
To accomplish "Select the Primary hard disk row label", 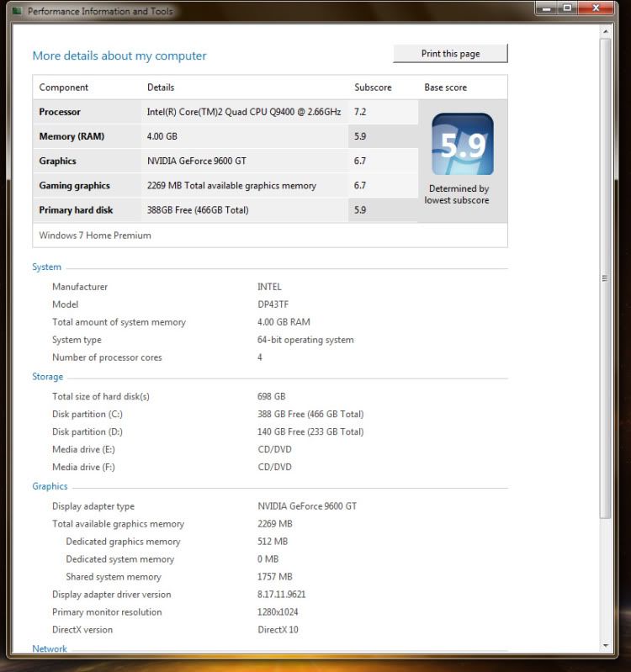I will tap(76, 210).
